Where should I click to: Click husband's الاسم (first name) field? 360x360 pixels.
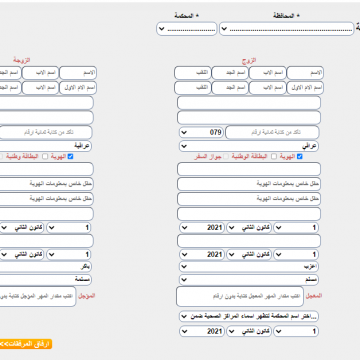[305, 73]
